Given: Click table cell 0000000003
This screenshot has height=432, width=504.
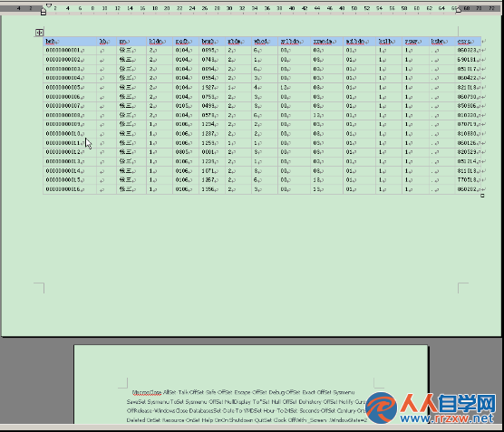Looking at the screenshot, I should point(70,69).
